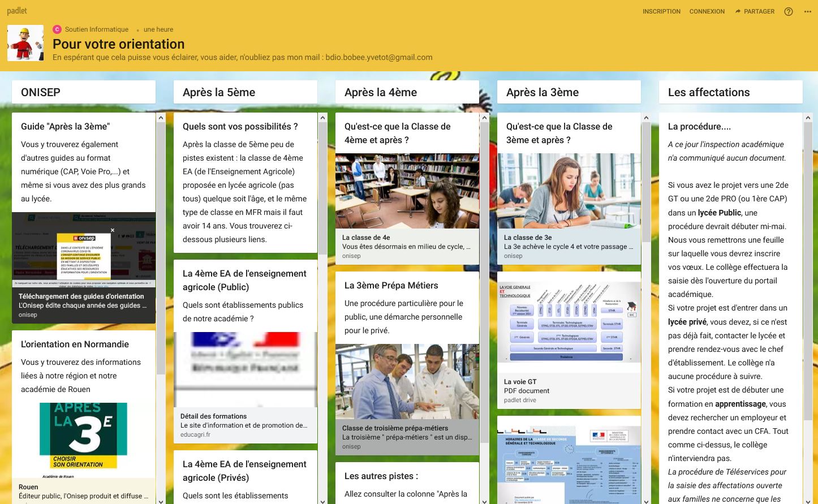Open La voie GT PDF document thumbnail
The height and width of the screenshot is (504, 818).
tap(569, 322)
